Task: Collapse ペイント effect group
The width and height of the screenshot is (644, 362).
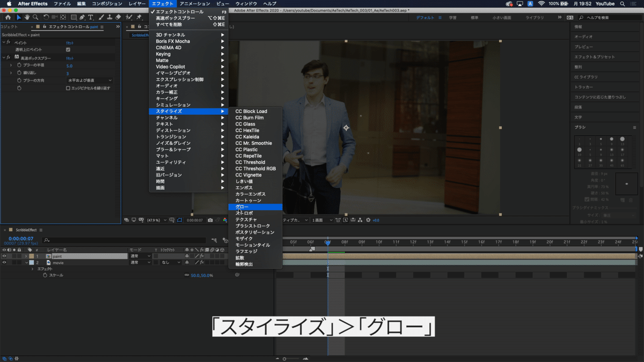Action: pyautogui.click(x=3, y=42)
